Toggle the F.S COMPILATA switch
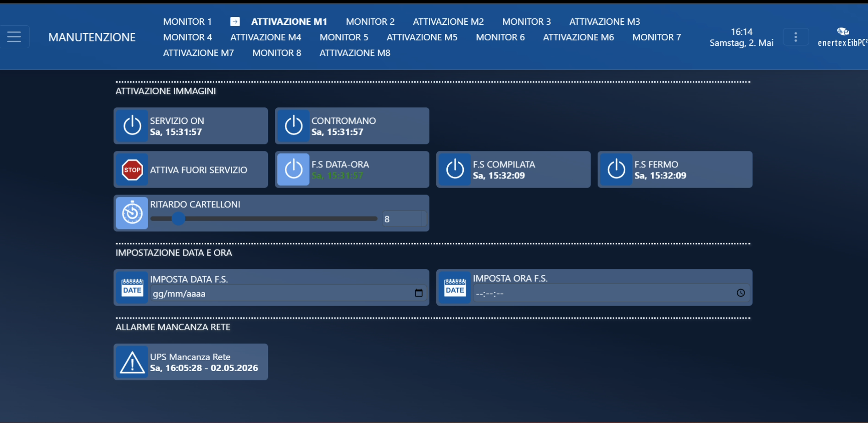This screenshot has height=423, width=868. click(455, 170)
